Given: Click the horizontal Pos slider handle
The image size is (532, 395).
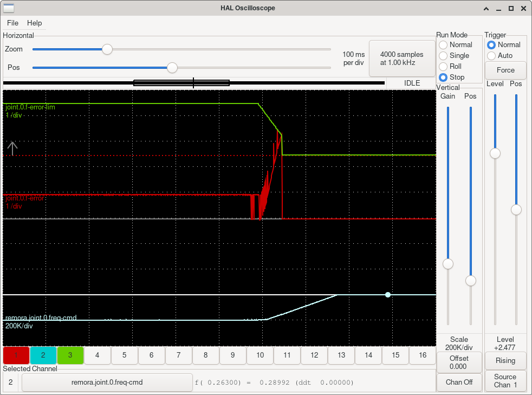Looking at the screenshot, I should (x=172, y=68).
